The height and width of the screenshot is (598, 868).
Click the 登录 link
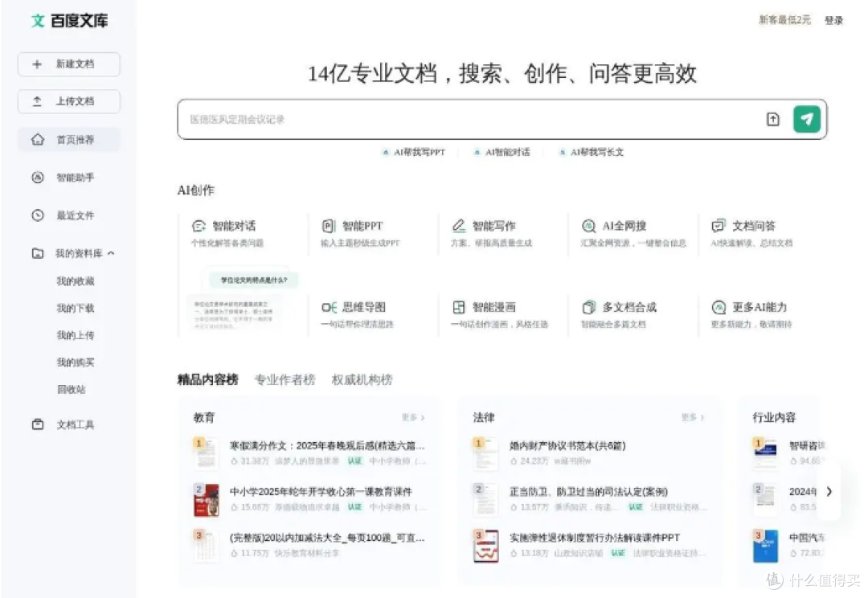(x=833, y=20)
